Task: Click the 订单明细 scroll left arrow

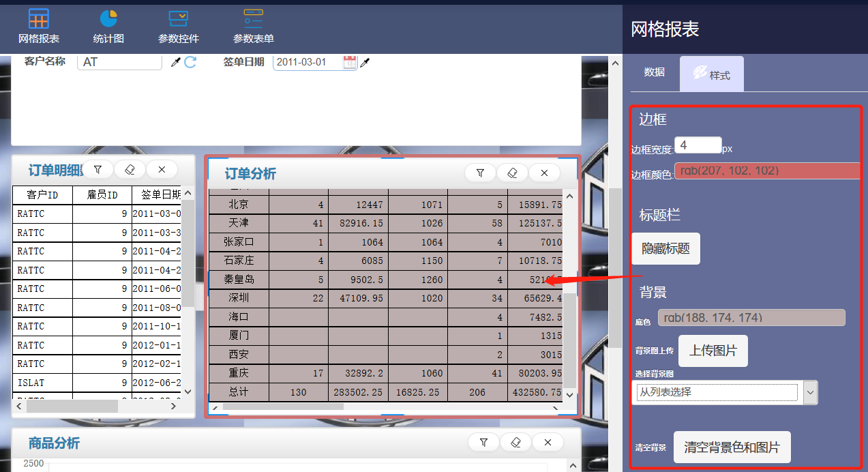Action: click(x=19, y=406)
